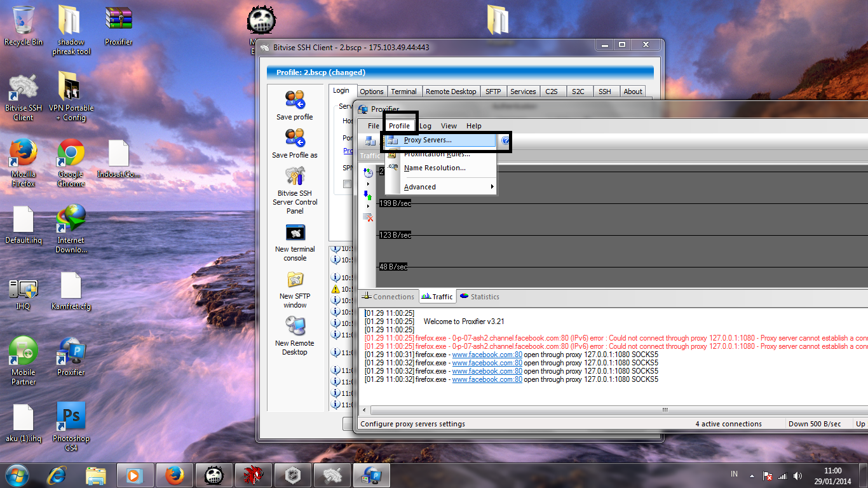Click Save profile in Bitvise SSH Client
The width and height of the screenshot is (868, 488).
(x=295, y=105)
